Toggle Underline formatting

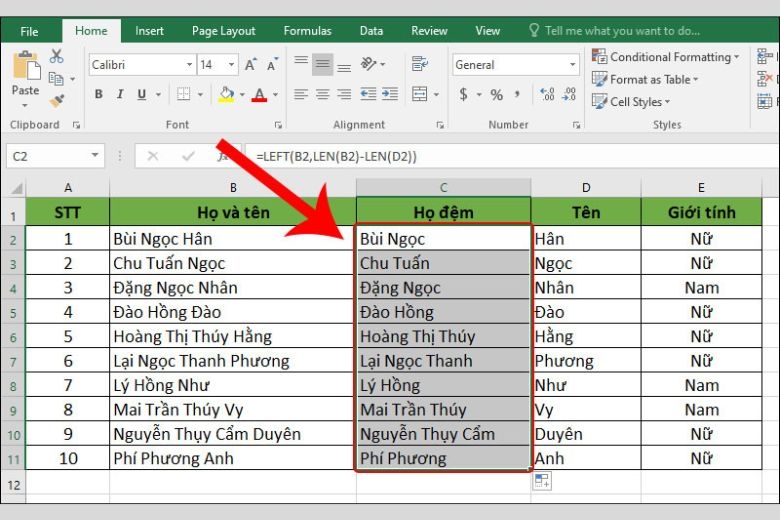[142, 94]
